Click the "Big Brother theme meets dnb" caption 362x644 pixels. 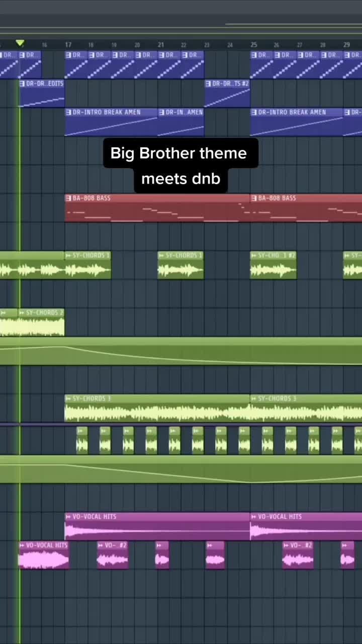tap(180, 166)
